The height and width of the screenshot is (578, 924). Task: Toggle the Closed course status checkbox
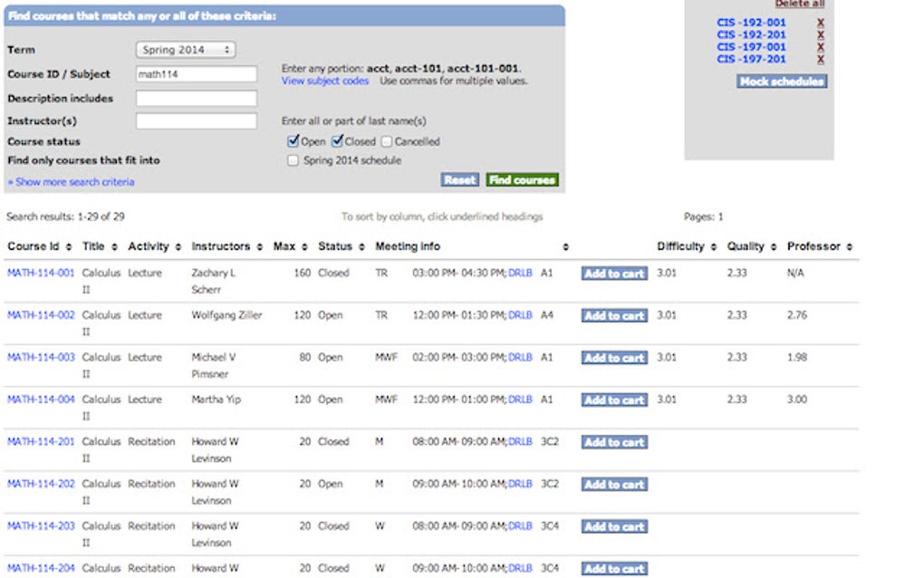[337, 140]
